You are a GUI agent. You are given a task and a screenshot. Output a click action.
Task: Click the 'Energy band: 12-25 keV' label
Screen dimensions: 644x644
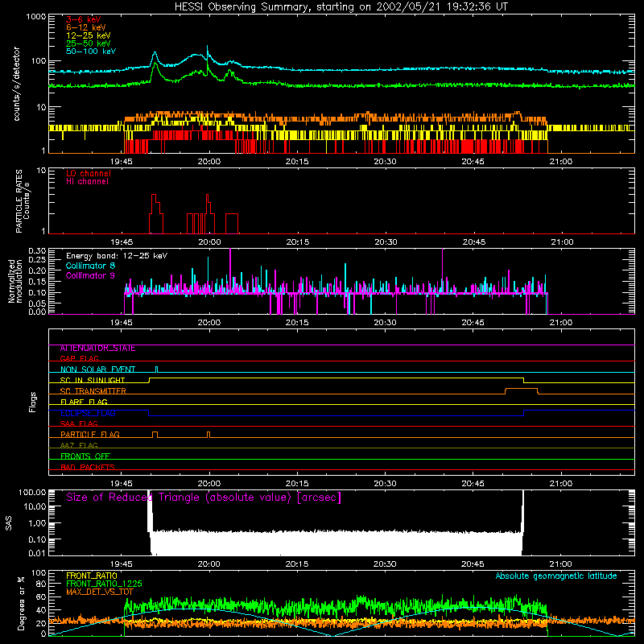pyautogui.click(x=116, y=256)
